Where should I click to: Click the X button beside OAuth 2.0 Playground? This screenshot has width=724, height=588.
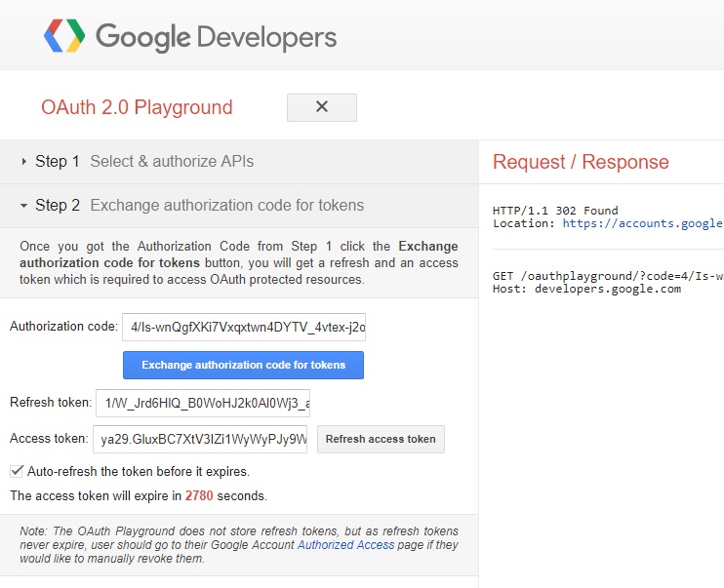point(321,107)
